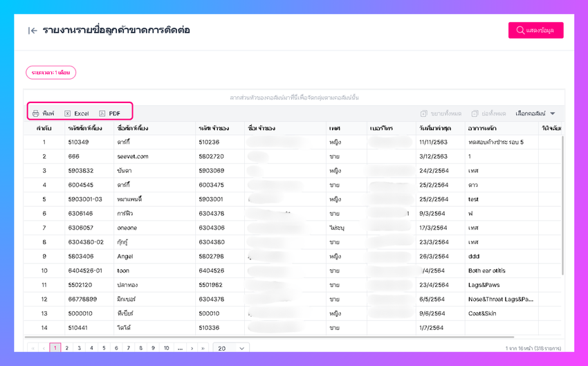Select the toon pet name cell
The image size is (588, 366).
coord(154,271)
